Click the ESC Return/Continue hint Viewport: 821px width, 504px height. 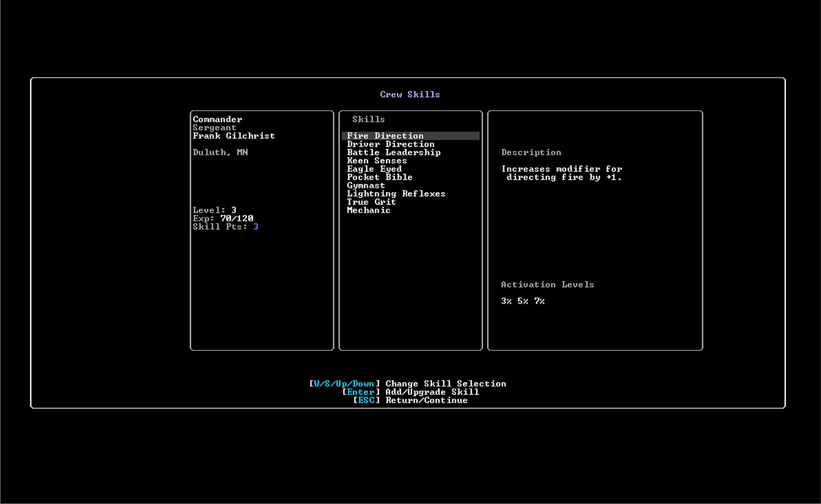[x=411, y=400]
